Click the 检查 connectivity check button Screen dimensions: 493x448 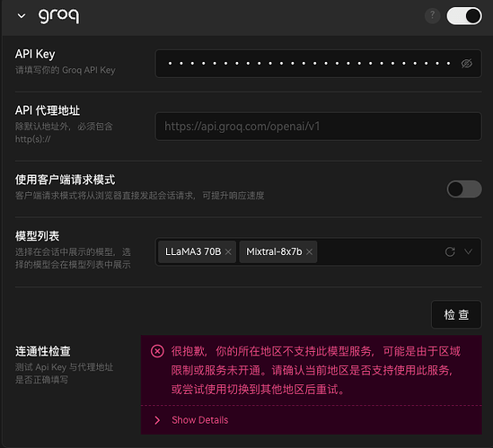(456, 315)
